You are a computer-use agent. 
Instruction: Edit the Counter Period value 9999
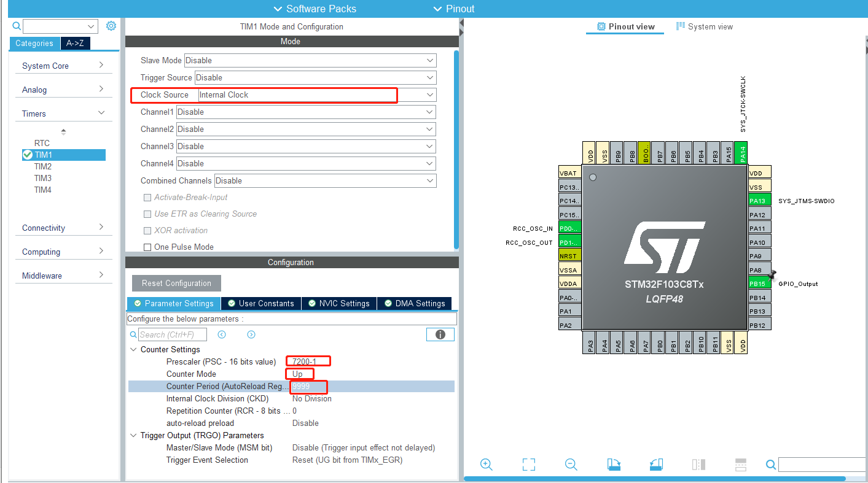(x=307, y=387)
